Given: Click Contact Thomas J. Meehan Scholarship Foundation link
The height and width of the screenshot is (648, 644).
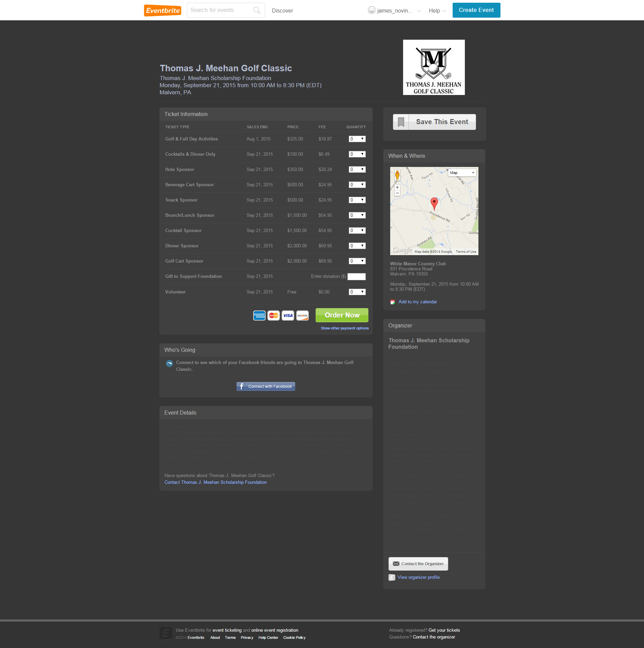Looking at the screenshot, I should 215,482.
